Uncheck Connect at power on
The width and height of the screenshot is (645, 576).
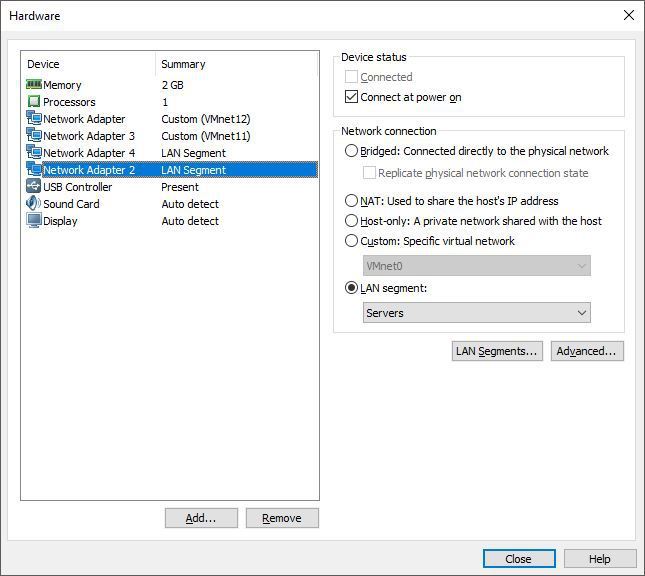[x=351, y=97]
